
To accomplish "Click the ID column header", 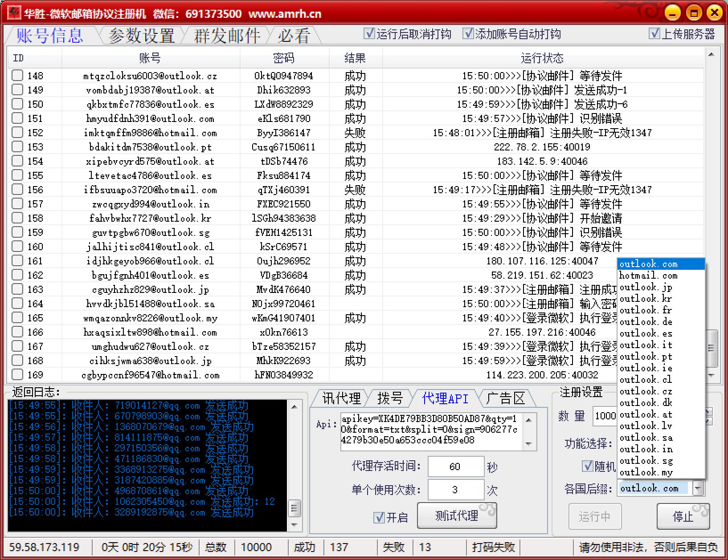I will point(35,58).
